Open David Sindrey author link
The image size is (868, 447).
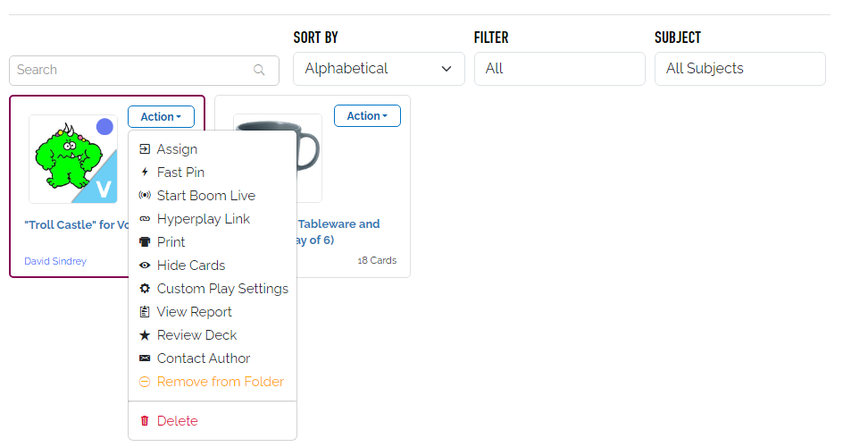click(55, 261)
